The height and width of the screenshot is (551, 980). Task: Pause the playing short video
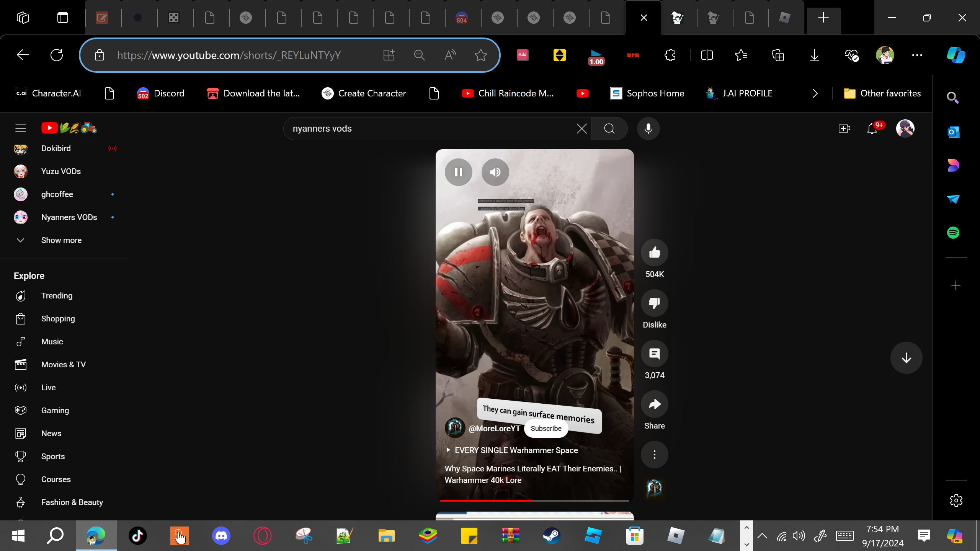point(459,172)
